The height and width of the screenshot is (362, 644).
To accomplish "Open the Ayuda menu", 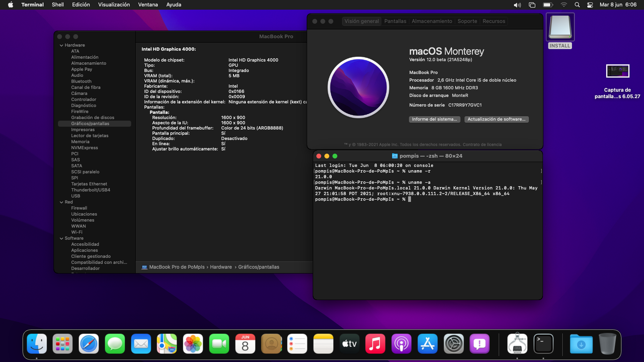I will [173, 5].
